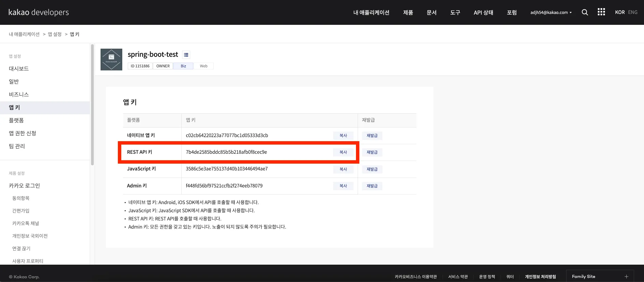644x282 pixels.
Task: Switch language to ENG
Action: click(x=633, y=12)
